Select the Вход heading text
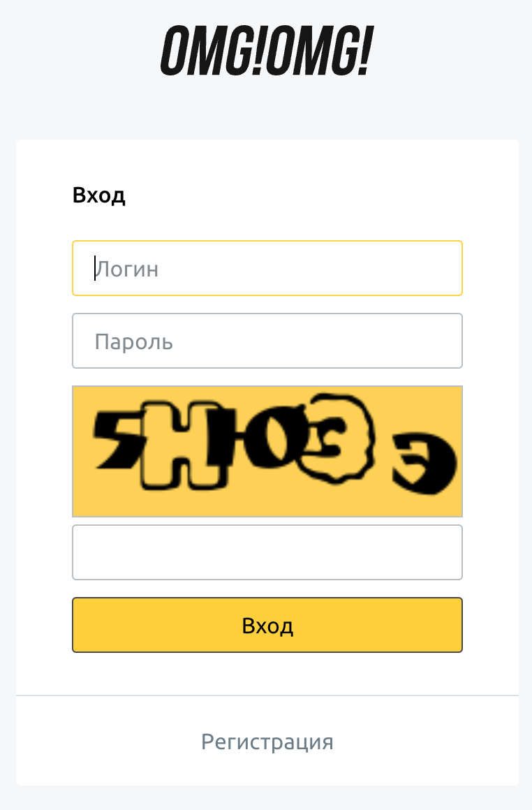532x810 pixels. point(100,196)
